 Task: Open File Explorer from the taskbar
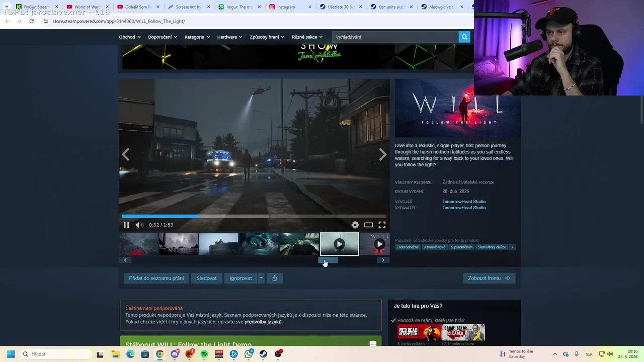115,354
